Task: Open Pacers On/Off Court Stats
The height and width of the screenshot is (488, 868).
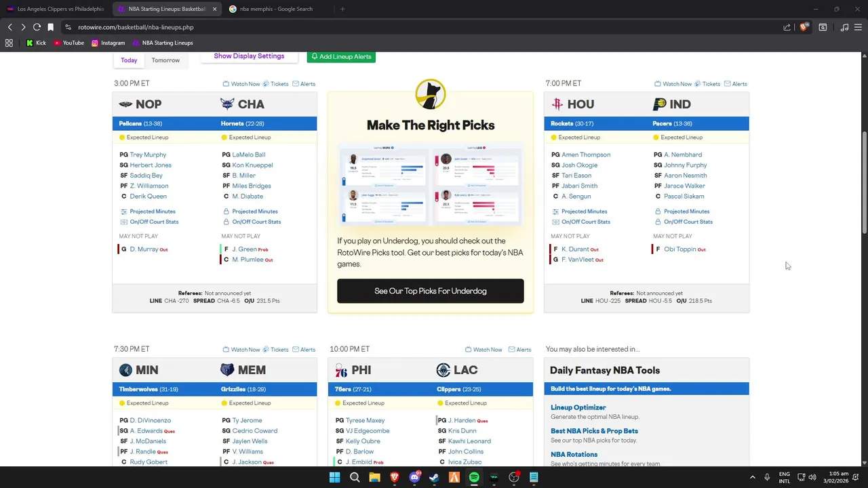Action: click(x=688, y=222)
